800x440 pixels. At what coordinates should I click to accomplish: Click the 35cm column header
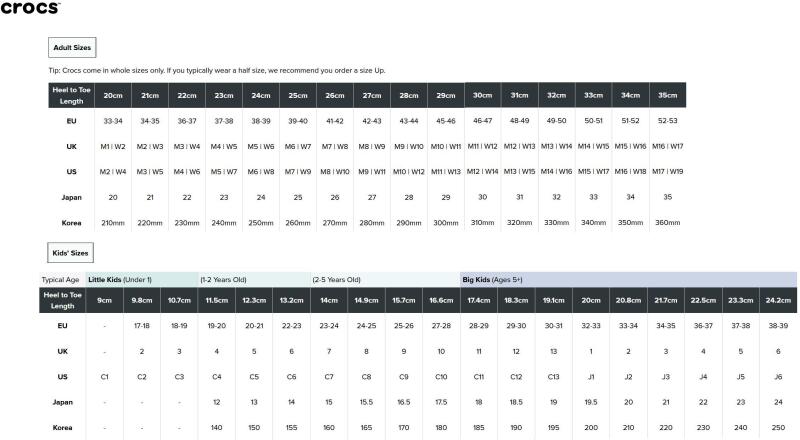[667, 95]
